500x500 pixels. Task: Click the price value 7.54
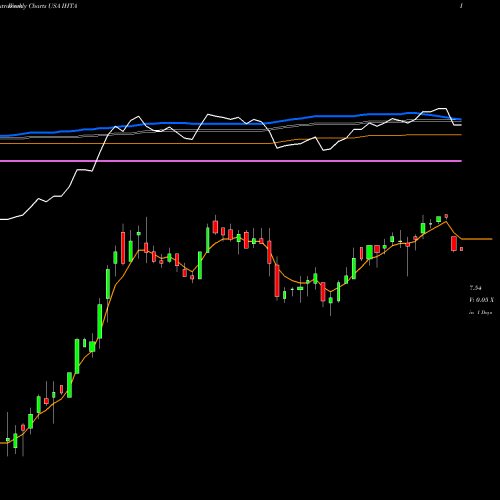pyautogui.click(x=475, y=288)
